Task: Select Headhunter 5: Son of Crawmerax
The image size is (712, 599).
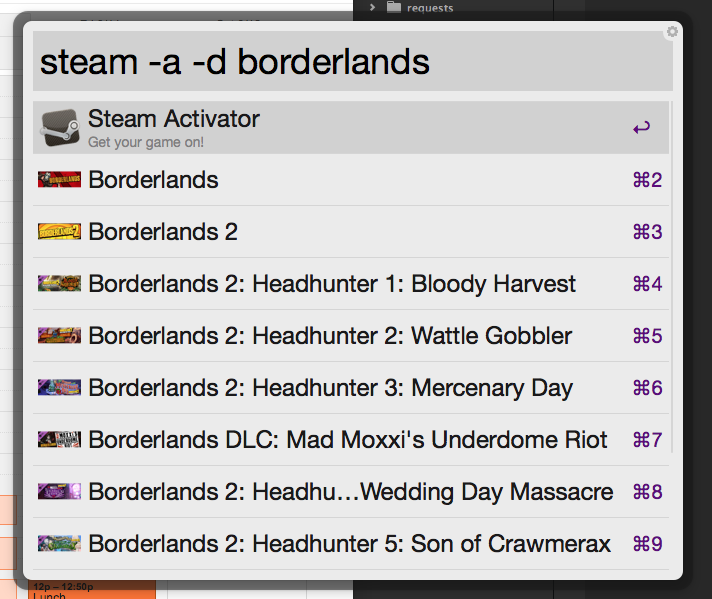Action: [x=349, y=544]
